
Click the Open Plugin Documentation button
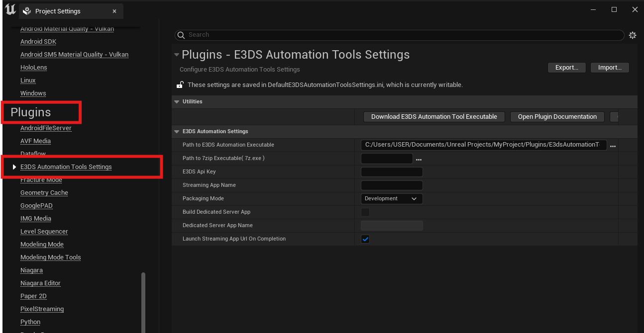[557, 117]
